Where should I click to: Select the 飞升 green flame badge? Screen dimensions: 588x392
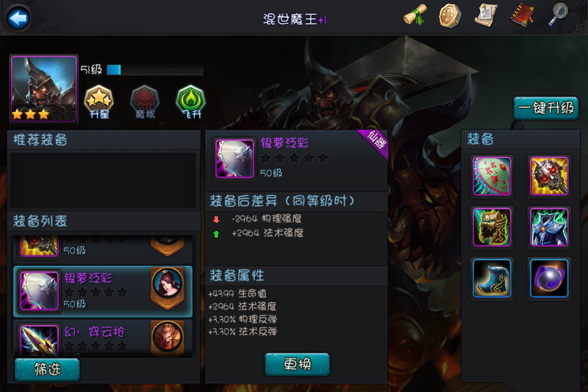(x=191, y=102)
